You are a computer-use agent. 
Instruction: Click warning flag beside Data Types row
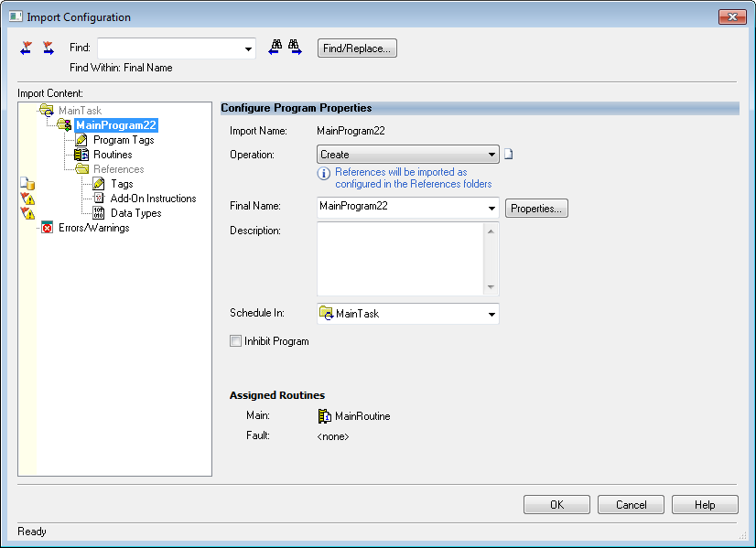pyautogui.click(x=27, y=213)
